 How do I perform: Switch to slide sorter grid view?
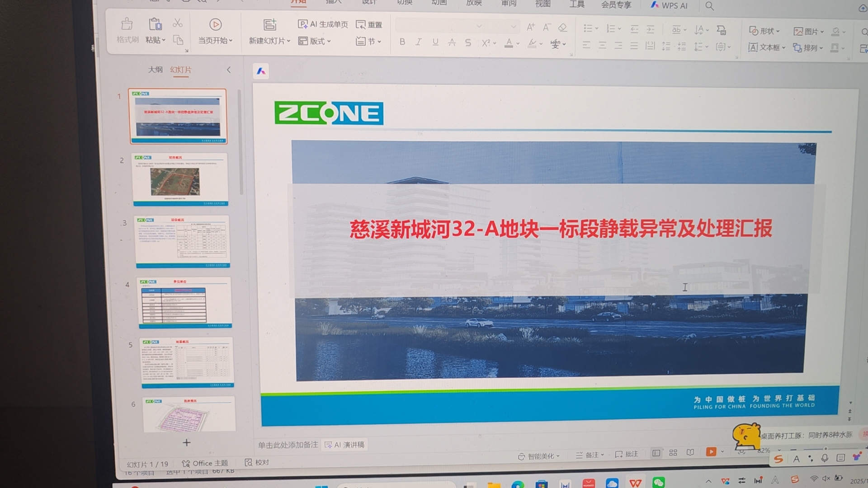673,453
